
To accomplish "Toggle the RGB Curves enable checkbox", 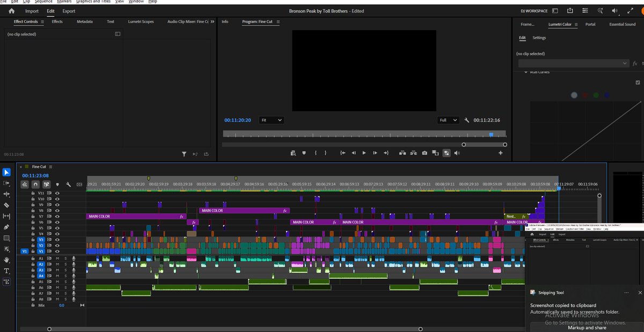I will point(638,83).
